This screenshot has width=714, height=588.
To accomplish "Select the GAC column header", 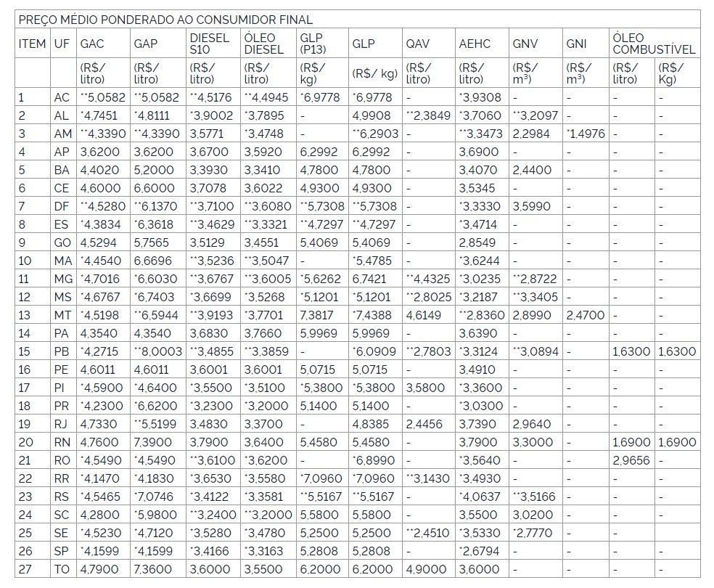I will click(x=92, y=44).
